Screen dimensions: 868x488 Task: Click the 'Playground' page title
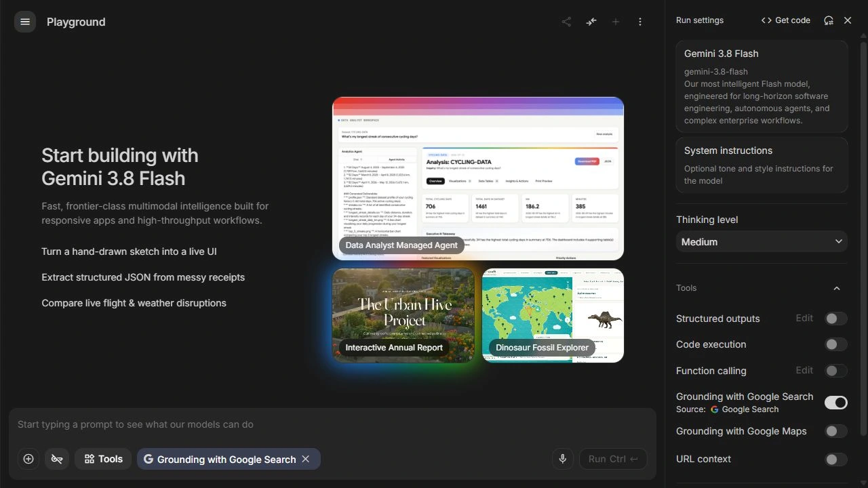point(76,22)
